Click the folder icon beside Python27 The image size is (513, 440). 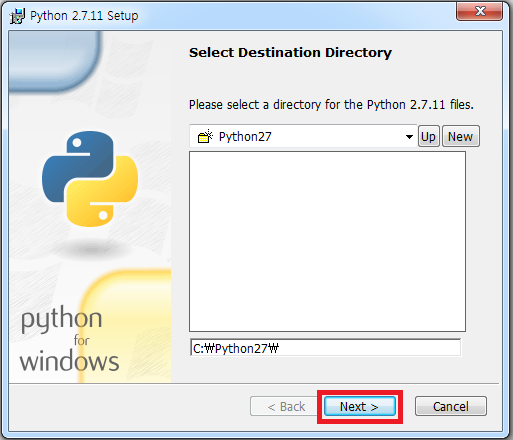pyautogui.click(x=205, y=136)
